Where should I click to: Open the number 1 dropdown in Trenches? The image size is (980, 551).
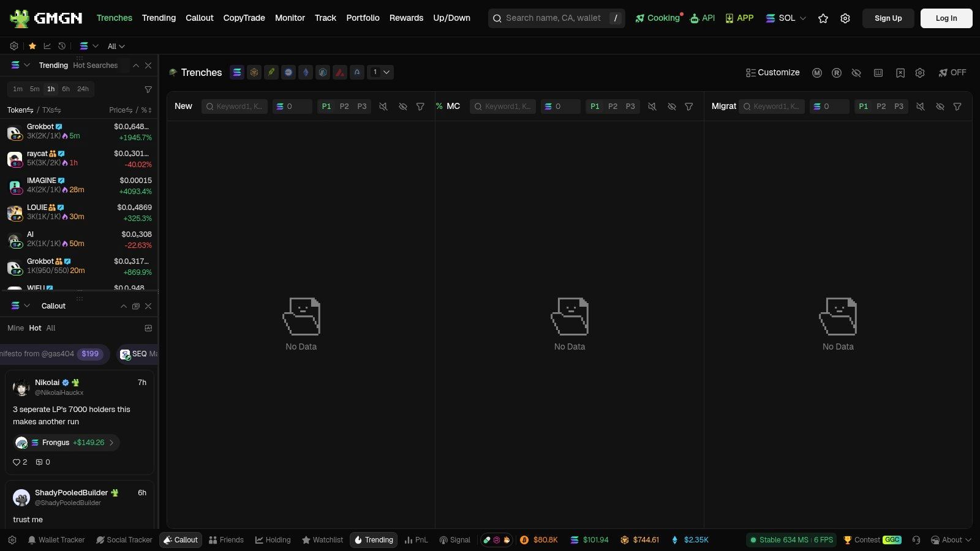click(x=380, y=72)
